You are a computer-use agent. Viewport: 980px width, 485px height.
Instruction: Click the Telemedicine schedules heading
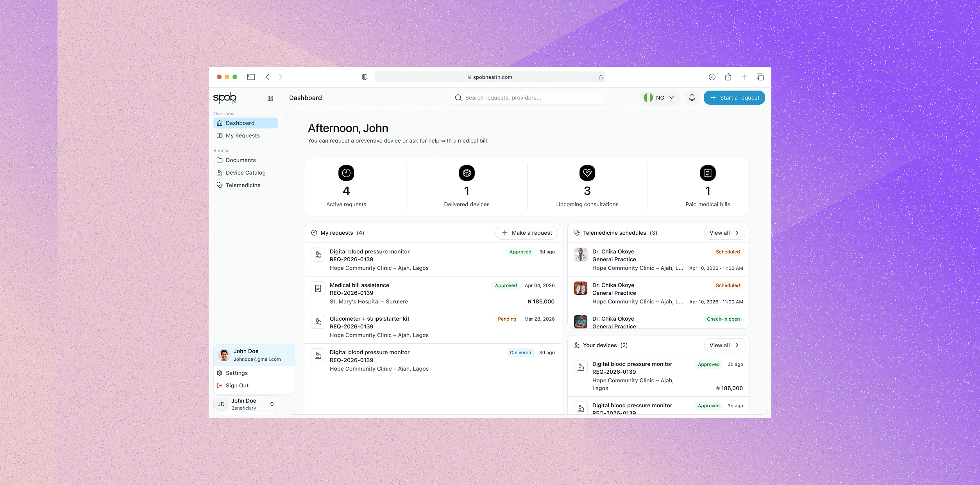click(x=615, y=233)
